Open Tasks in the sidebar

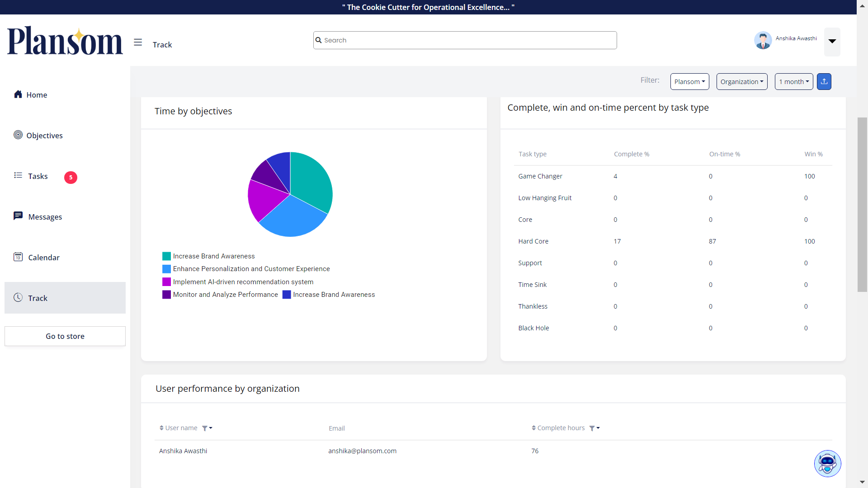click(x=38, y=176)
